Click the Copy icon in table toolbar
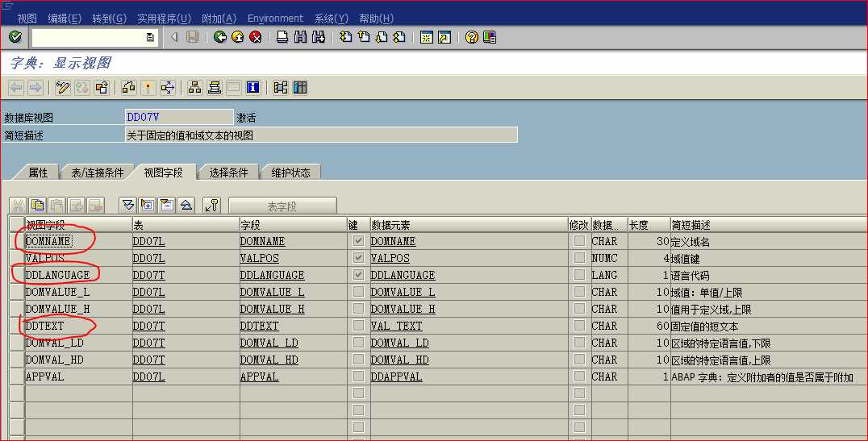This screenshot has width=868, height=441. pyautogui.click(x=38, y=206)
